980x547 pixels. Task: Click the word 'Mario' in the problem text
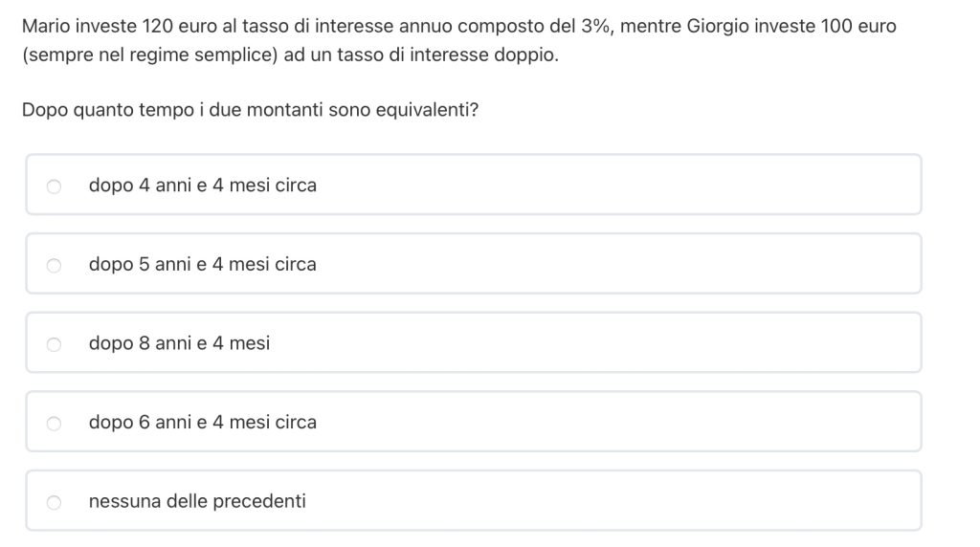tap(46, 26)
